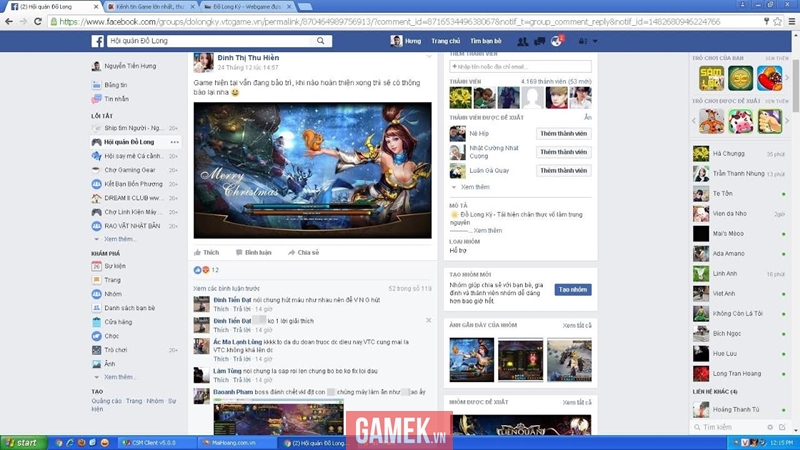
Task: Expand Xem thêm under Lối tắt
Action: [x=119, y=239]
